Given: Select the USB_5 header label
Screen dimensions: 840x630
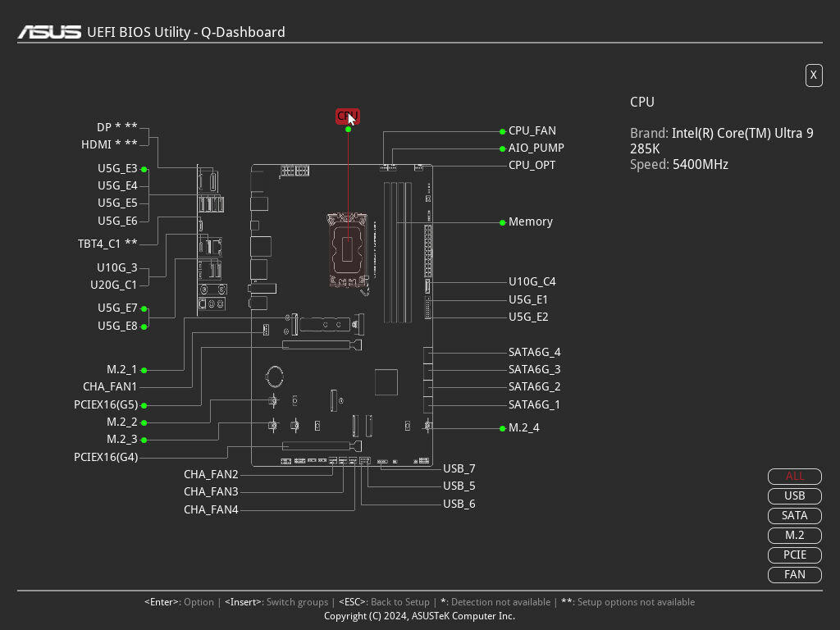Looking at the screenshot, I should click(x=459, y=486).
